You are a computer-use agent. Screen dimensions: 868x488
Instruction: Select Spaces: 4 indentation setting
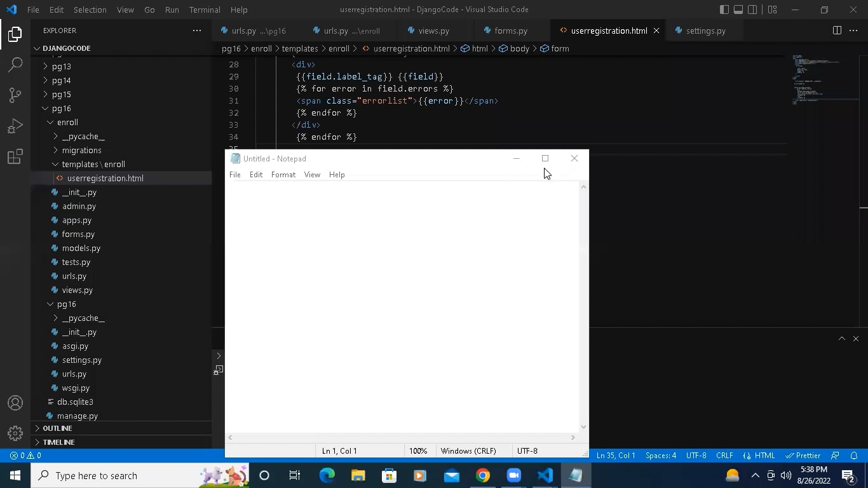coord(661,456)
